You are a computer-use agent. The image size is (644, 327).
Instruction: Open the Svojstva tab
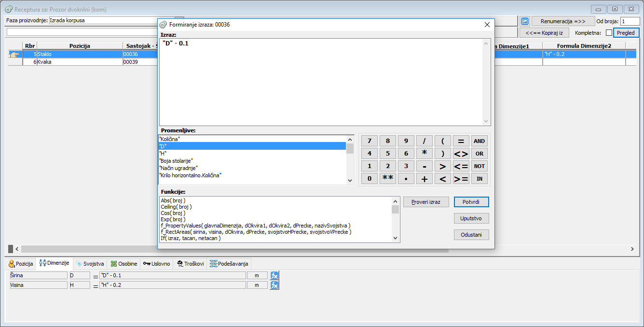tap(90, 264)
